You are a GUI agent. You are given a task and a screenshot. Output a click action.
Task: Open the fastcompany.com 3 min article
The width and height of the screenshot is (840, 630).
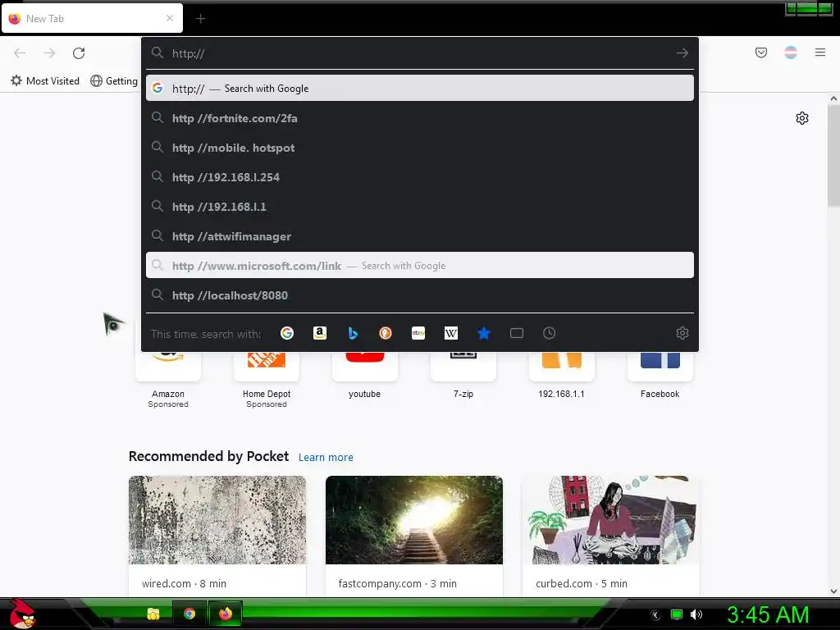click(x=414, y=536)
